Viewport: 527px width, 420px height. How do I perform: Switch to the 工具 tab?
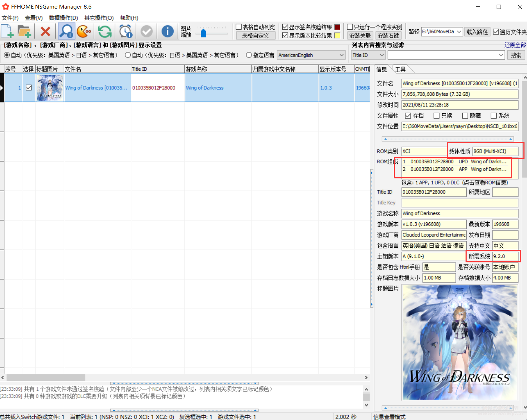(400, 69)
